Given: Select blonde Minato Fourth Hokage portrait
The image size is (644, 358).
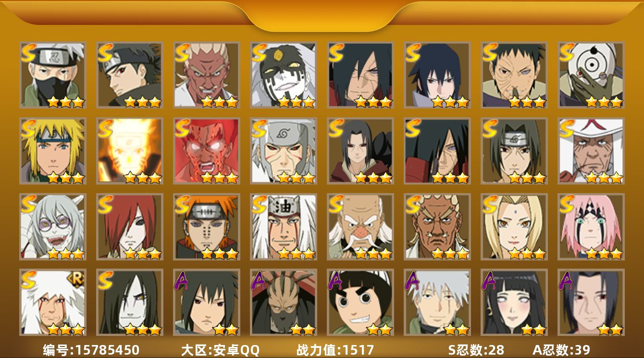Looking at the screenshot, I should coord(52,151).
